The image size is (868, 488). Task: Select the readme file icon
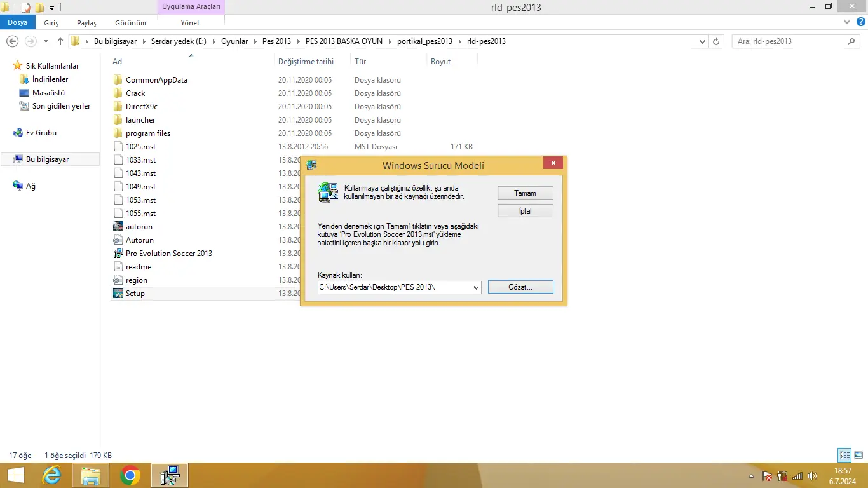click(118, 267)
